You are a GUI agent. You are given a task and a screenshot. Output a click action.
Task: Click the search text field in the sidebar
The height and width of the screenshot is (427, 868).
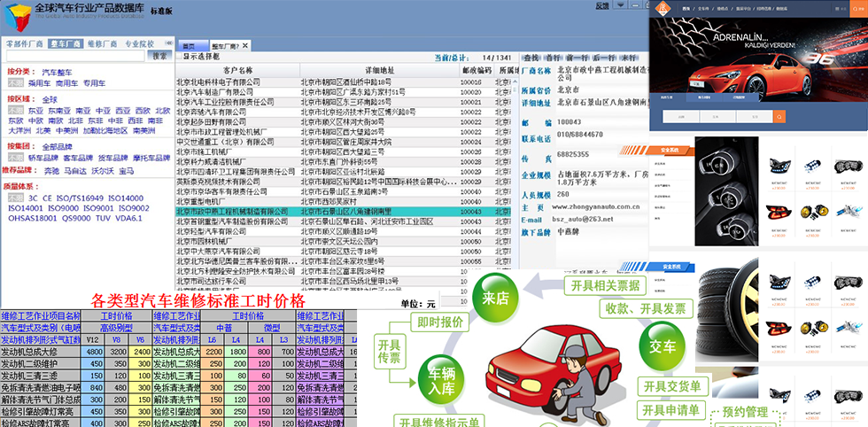tap(74, 56)
